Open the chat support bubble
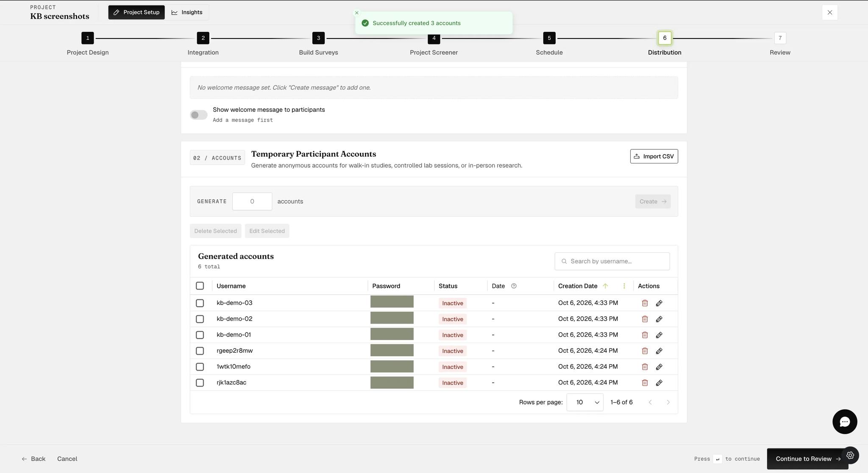 point(845,422)
